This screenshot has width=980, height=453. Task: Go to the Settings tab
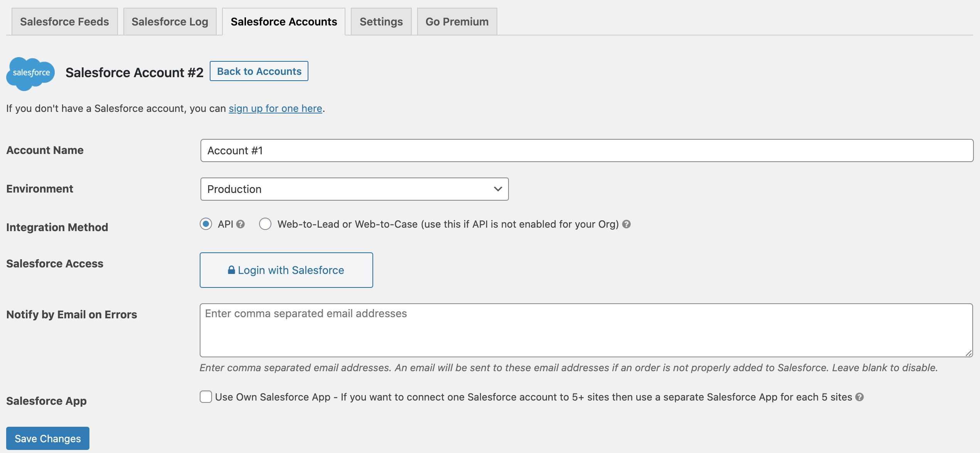381,22
